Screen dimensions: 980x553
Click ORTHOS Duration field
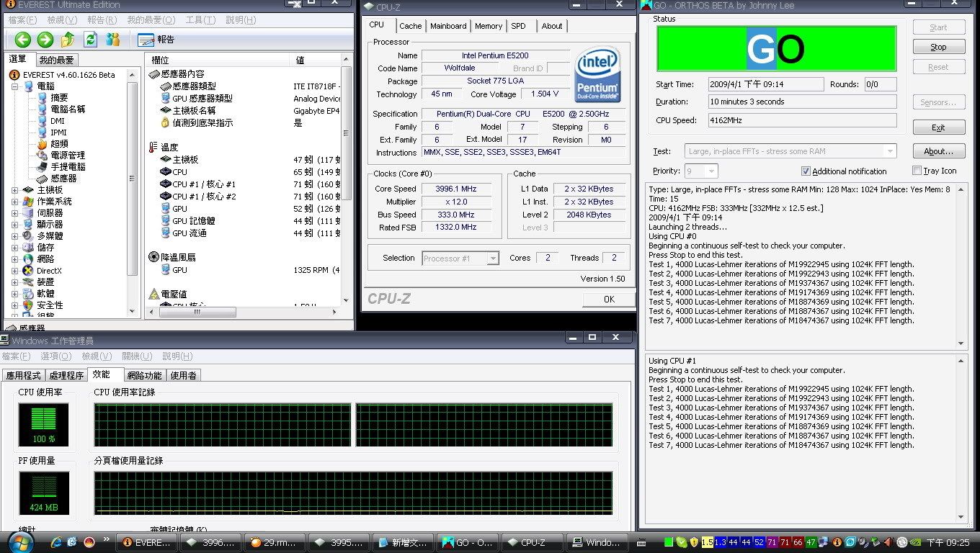pos(802,102)
